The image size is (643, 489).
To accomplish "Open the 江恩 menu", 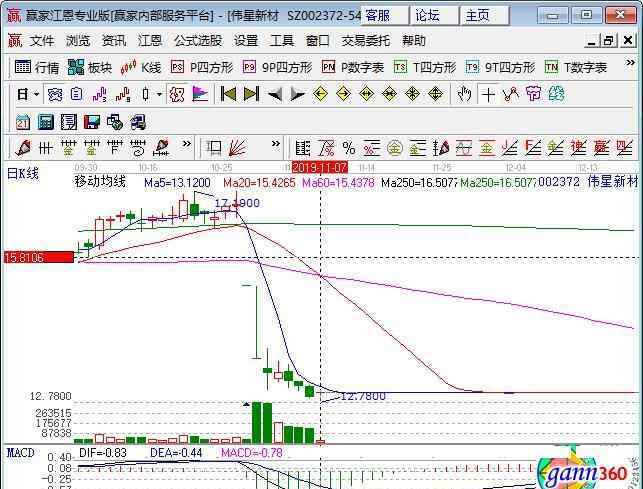I will point(150,41).
